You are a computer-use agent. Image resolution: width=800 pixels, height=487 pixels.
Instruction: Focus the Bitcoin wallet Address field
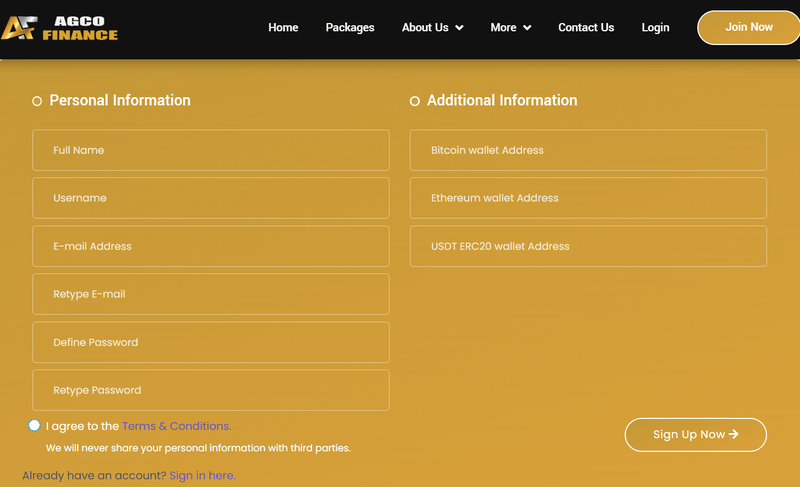point(588,150)
